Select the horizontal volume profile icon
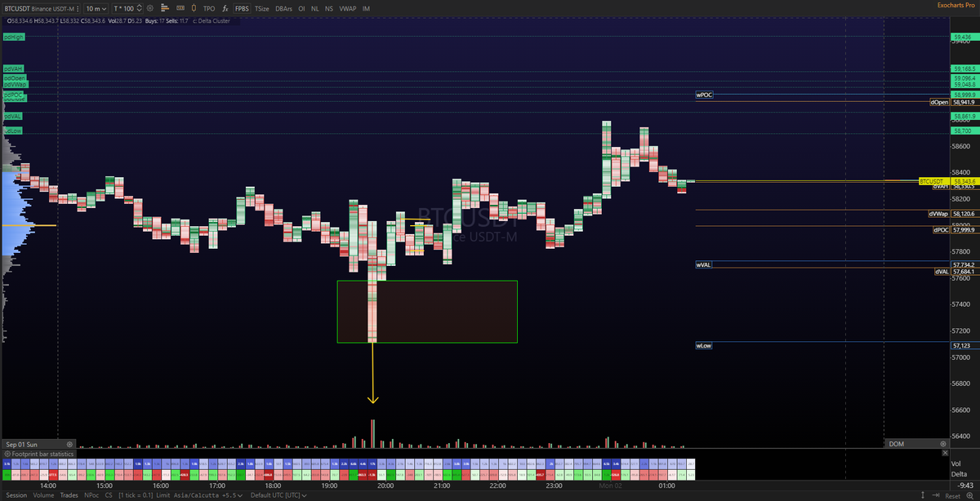980x501 pixels. [165, 8]
